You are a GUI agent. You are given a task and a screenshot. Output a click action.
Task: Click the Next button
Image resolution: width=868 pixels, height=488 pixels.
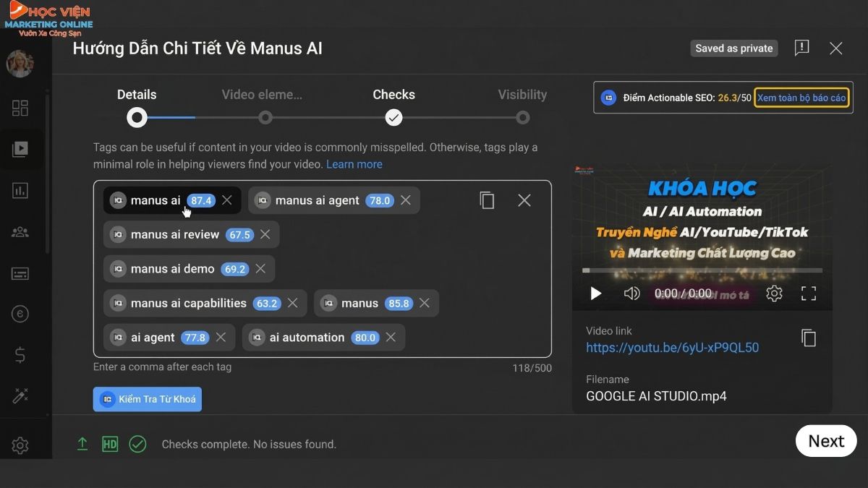[x=825, y=441]
